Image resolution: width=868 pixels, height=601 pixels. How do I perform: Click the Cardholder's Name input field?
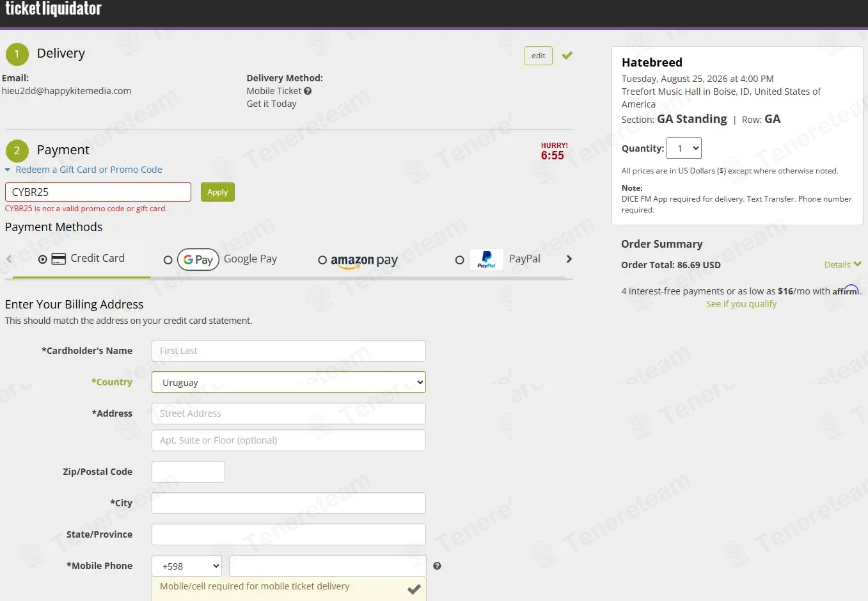point(288,351)
